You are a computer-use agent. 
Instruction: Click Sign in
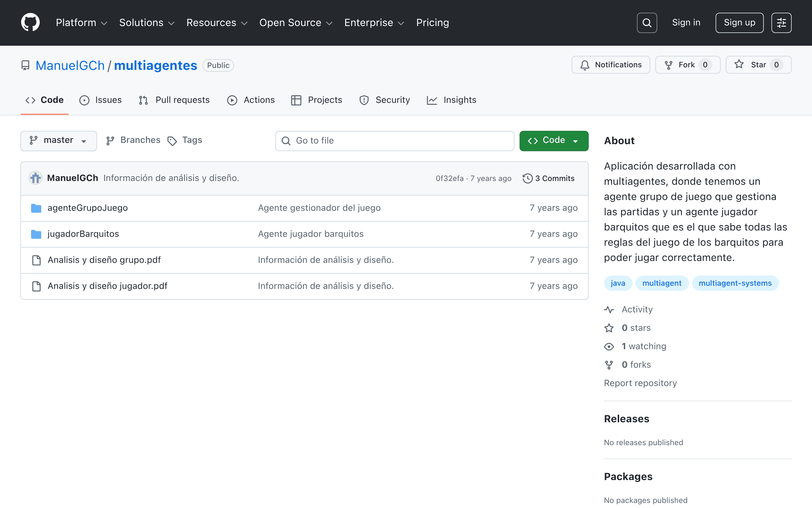click(x=686, y=23)
